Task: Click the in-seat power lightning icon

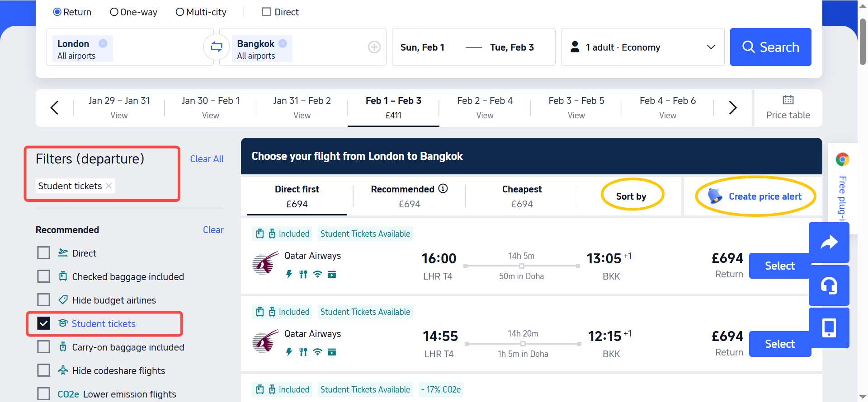Action: (x=288, y=274)
